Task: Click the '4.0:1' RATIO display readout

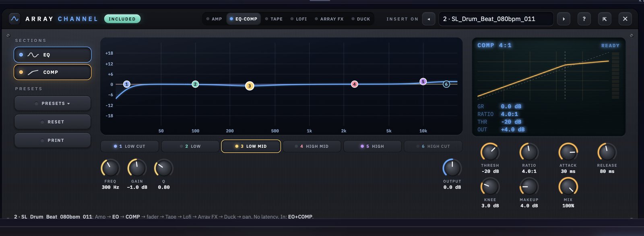Action: click(509, 114)
